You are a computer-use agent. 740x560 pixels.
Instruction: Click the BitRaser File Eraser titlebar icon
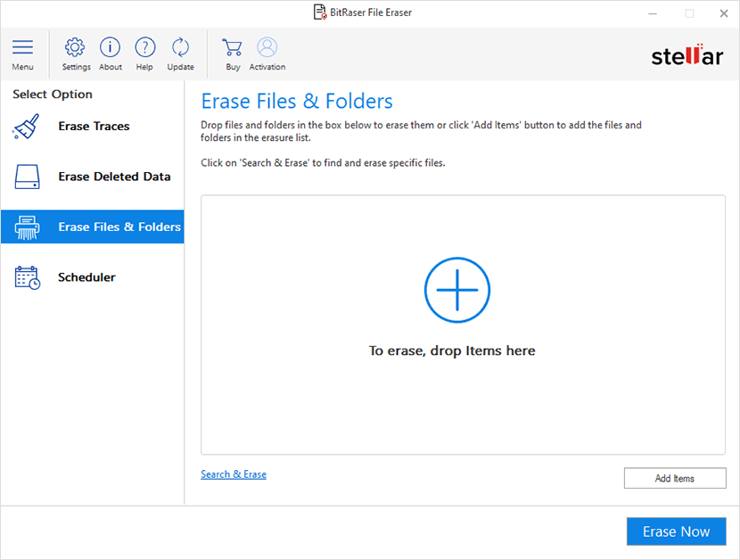(x=318, y=12)
